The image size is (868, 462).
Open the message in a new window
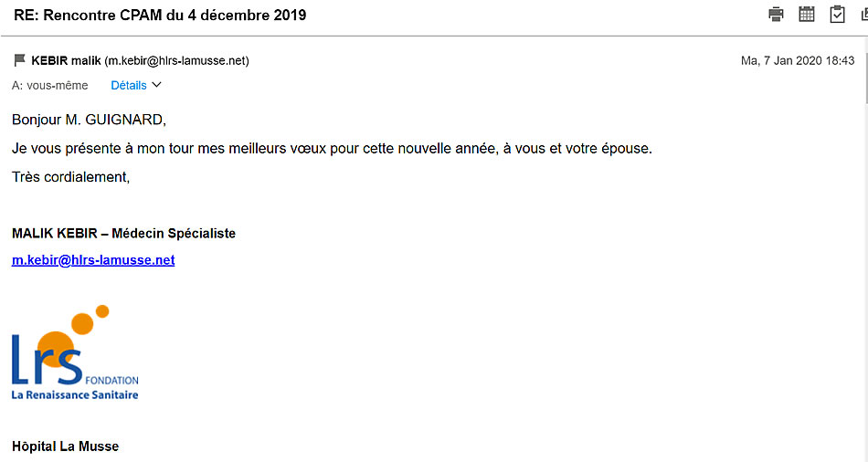coord(863,15)
